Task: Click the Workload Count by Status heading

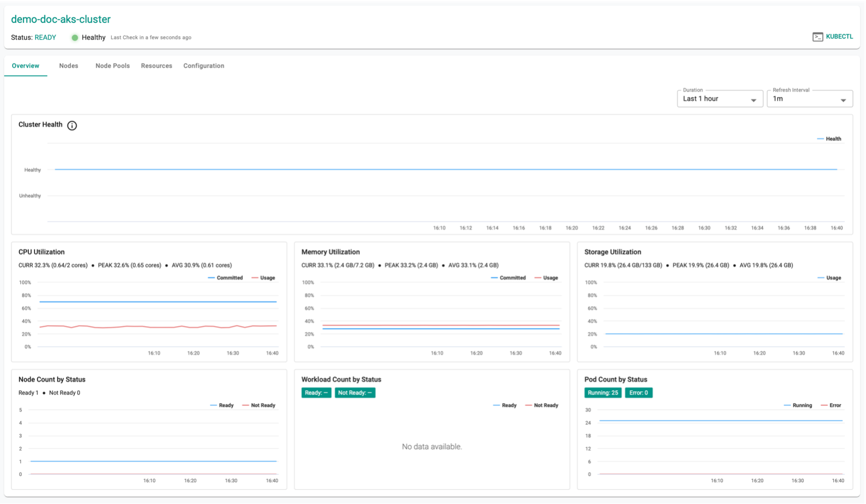Action: [x=341, y=380]
